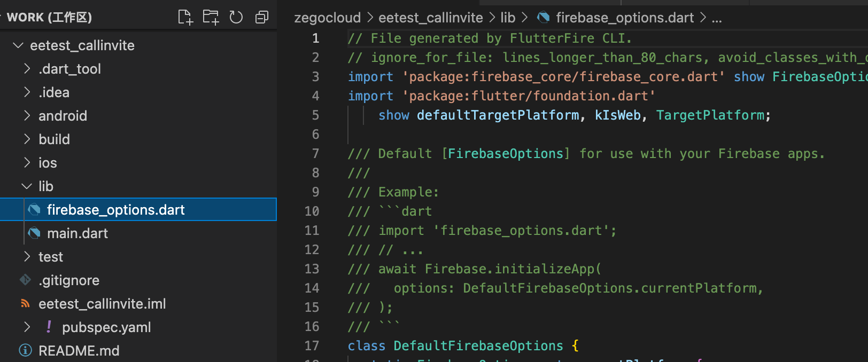This screenshot has width=868, height=362.
Task: Click the New Folder icon in explorer header
Action: [211, 18]
